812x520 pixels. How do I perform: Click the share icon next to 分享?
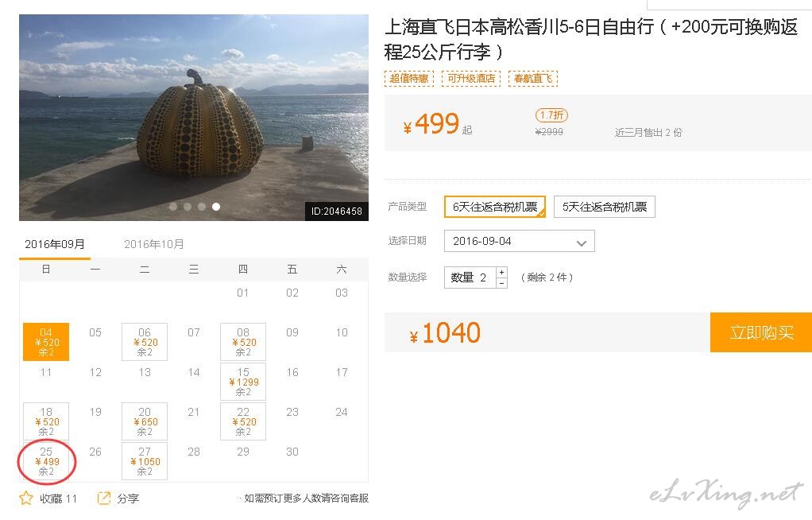[x=104, y=499]
